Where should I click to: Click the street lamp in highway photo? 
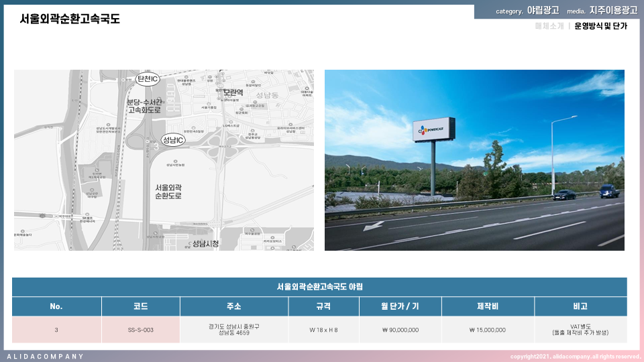pyautogui.click(x=554, y=154)
